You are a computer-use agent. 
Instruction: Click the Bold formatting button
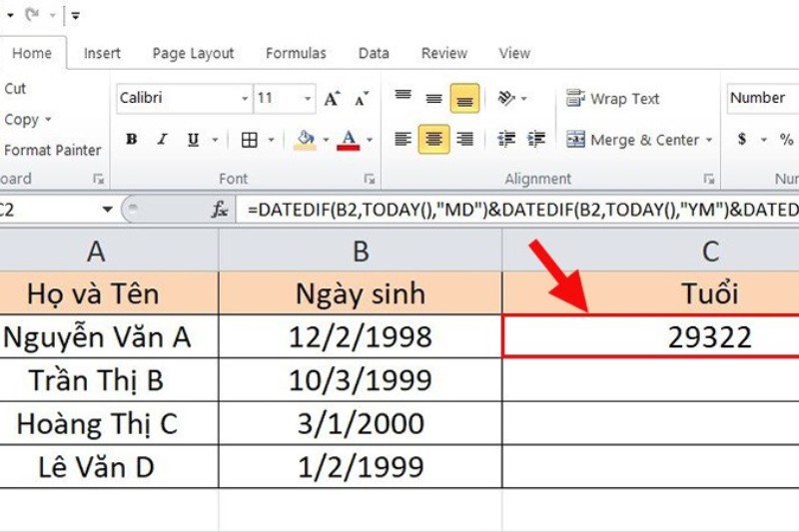tap(132, 139)
